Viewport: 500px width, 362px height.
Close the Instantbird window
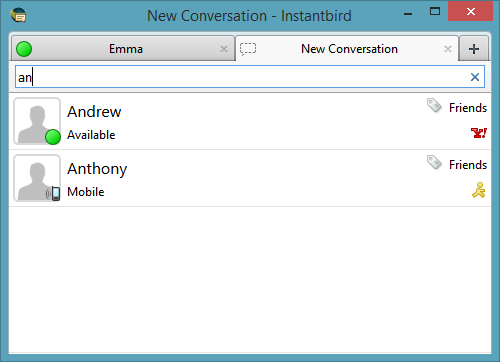(x=470, y=12)
